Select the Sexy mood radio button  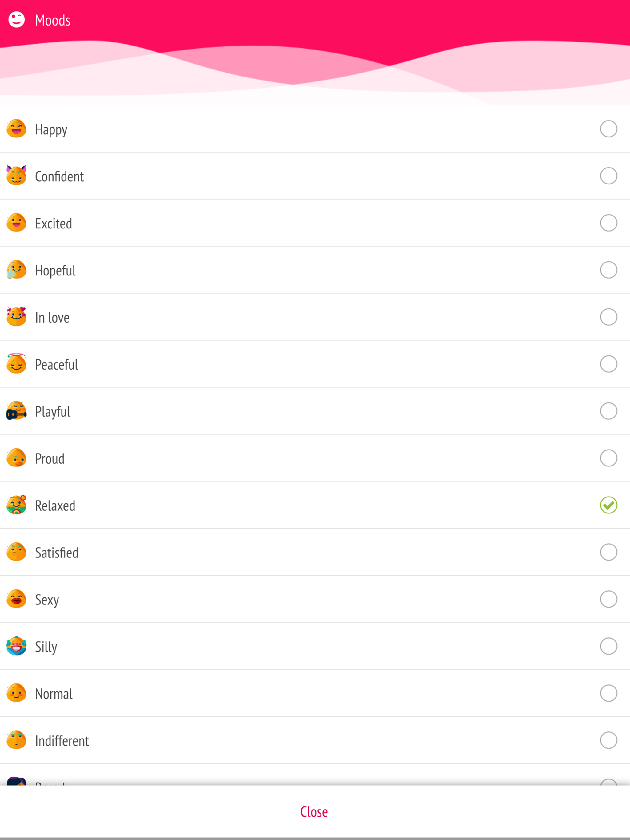coord(609,599)
